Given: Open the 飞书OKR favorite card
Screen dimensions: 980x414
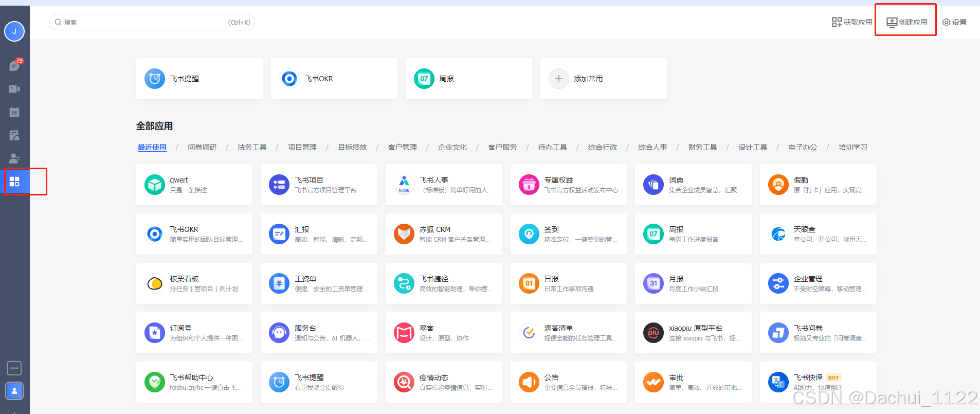Looking at the screenshot, I should pyautogui.click(x=334, y=79).
